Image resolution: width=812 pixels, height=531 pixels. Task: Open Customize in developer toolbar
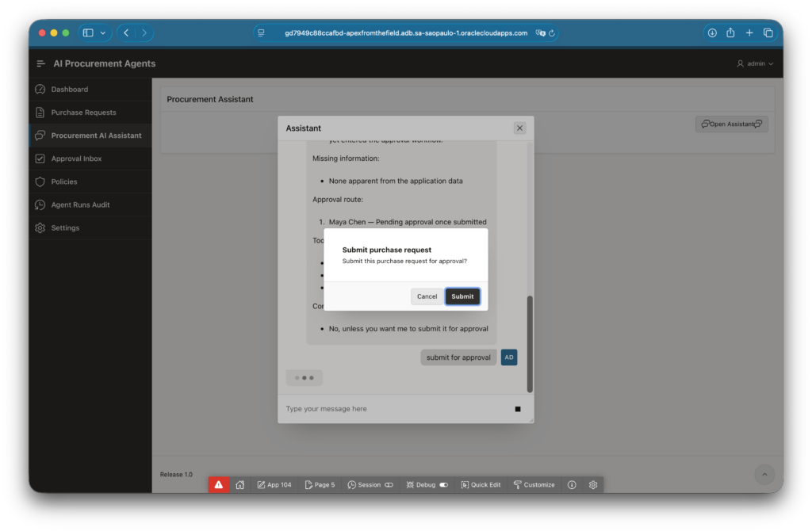534,485
